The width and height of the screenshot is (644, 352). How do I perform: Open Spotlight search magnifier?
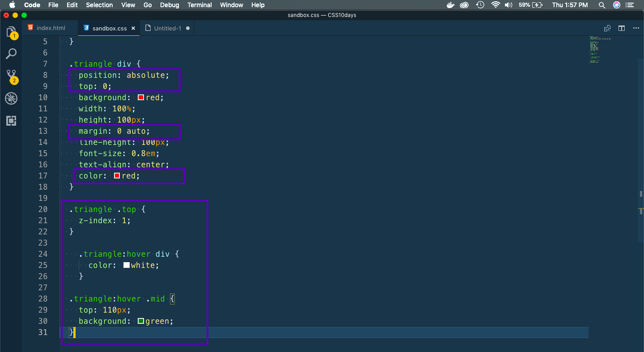(602, 5)
